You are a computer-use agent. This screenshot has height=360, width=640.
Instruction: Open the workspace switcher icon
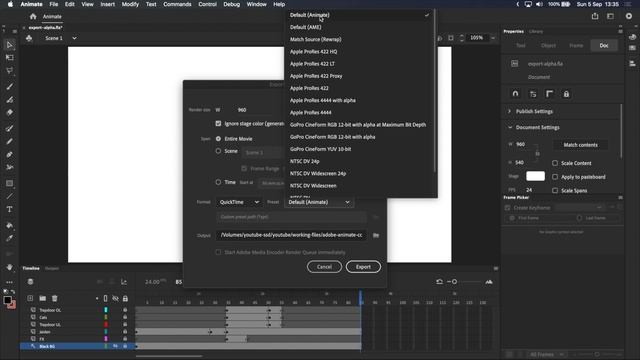[x=611, y=16]
